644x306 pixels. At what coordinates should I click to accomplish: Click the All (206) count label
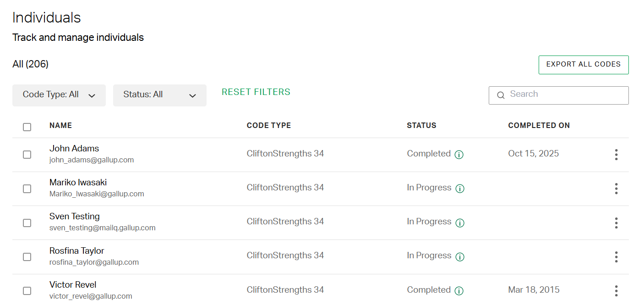click(31, 64)
